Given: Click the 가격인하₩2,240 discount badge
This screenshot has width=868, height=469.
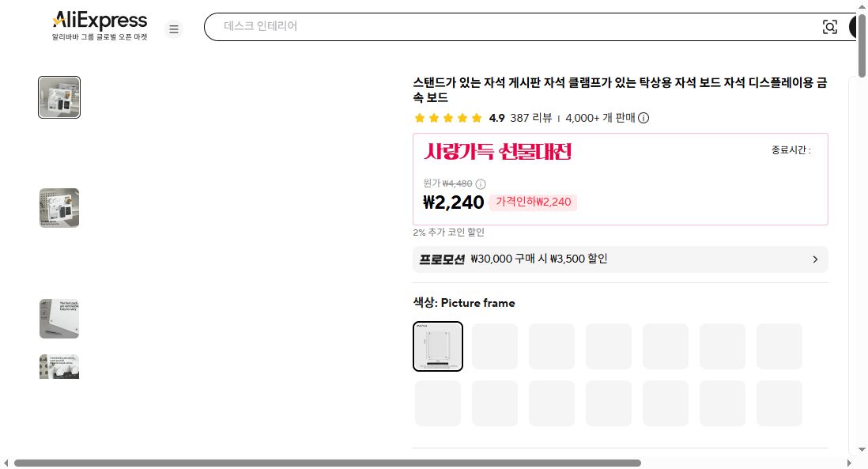Looking at the screenshot, I should 534,202.
